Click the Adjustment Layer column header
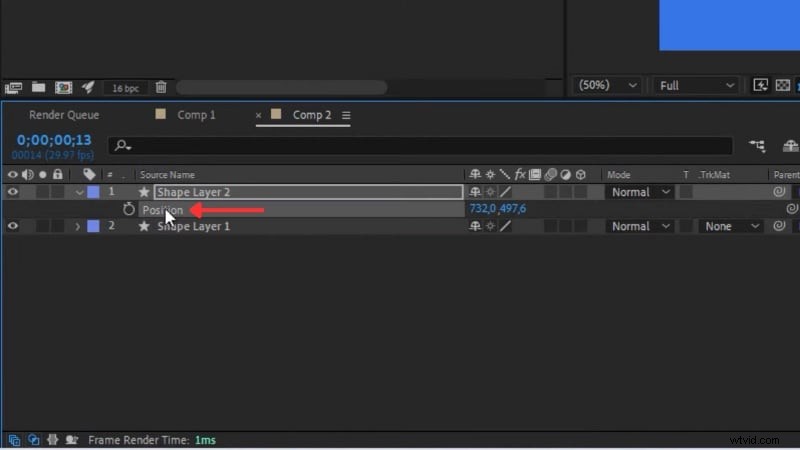This screenshot has height=450, width=800. [565, 174]
